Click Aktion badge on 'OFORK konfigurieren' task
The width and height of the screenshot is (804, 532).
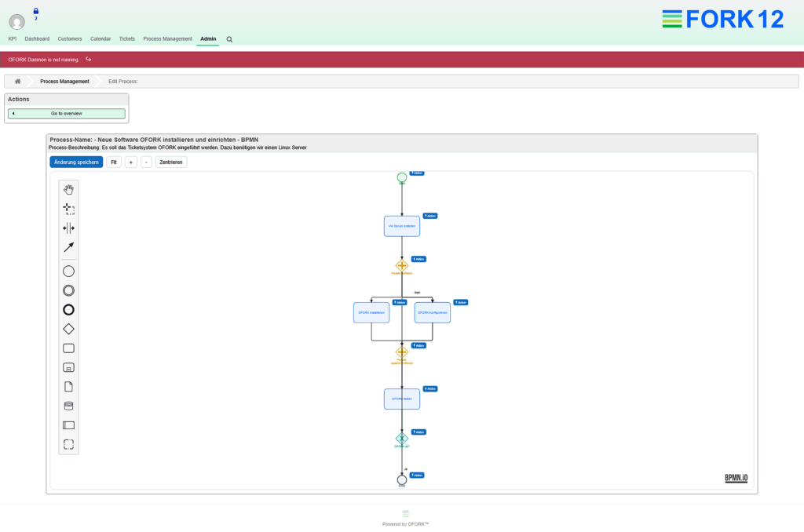[460, 302]
